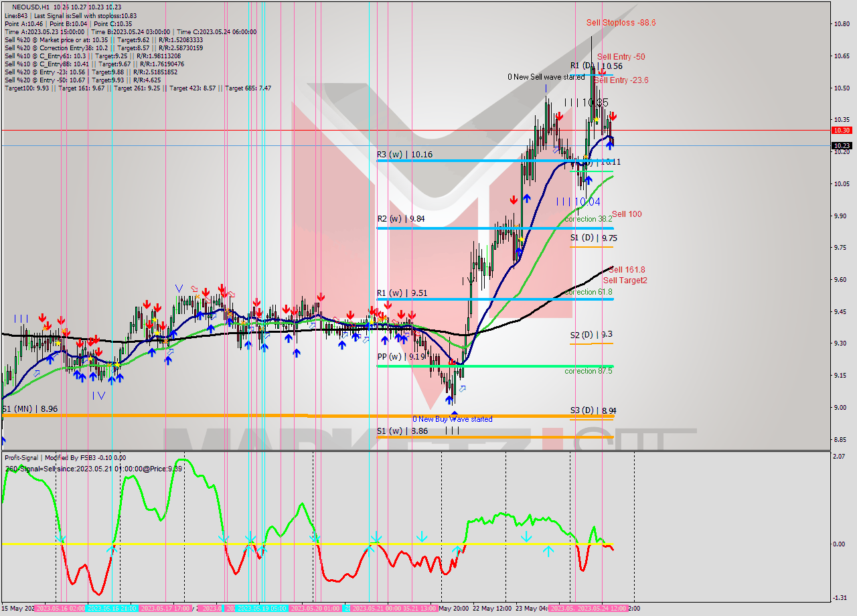Click the 2.07 indicator scale value

840,457
